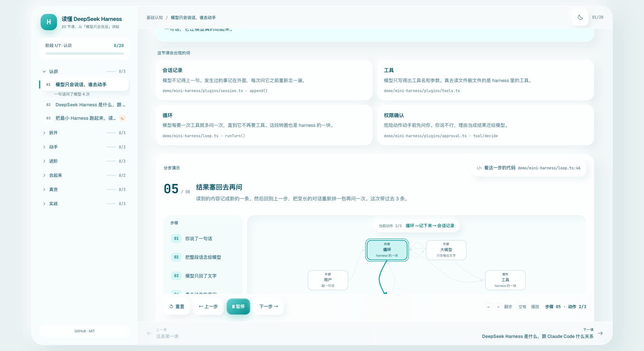Open the 工具 term card
This screenshot has width=644, height=351.
[x=485, y=80]
